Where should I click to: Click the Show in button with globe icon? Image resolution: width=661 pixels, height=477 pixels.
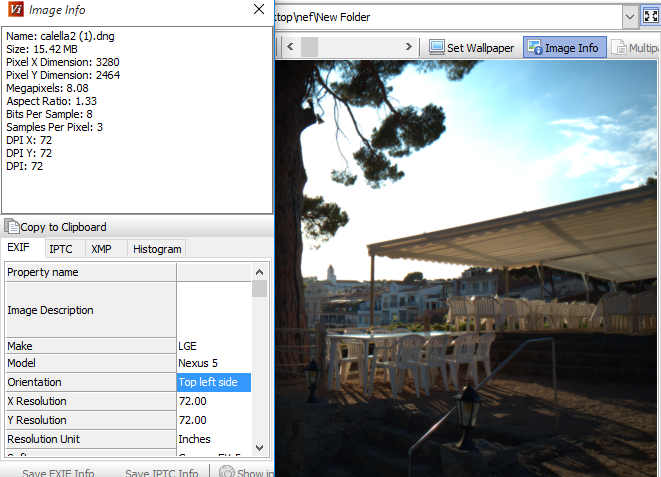coord(246,472)
